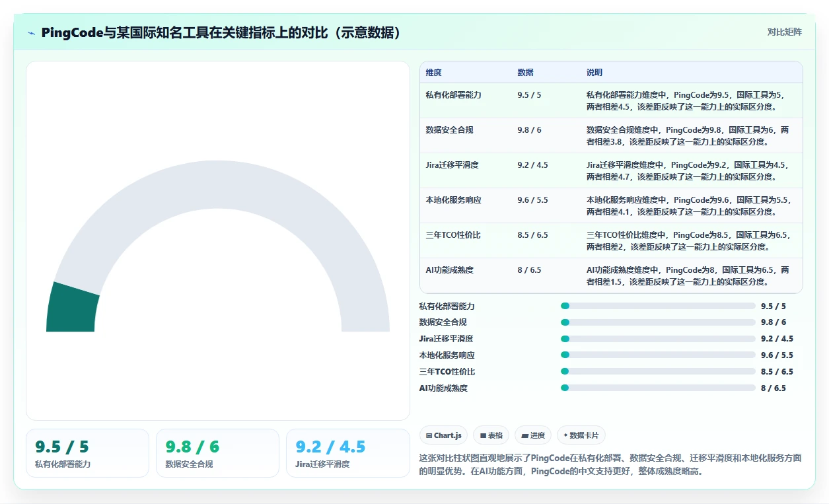
Task: Click the 本地化服务响应 label in progress list
Action: (x=447, y=355)
